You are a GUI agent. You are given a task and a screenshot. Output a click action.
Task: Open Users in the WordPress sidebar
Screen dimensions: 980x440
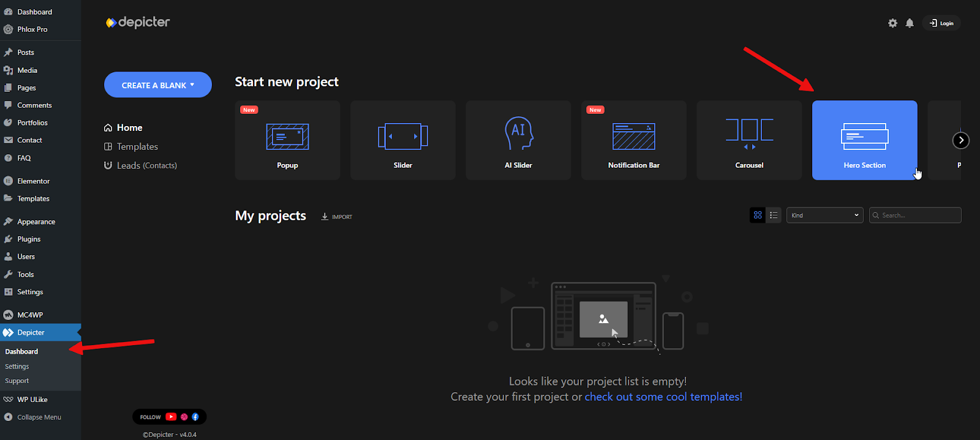(x=40, y=256)
